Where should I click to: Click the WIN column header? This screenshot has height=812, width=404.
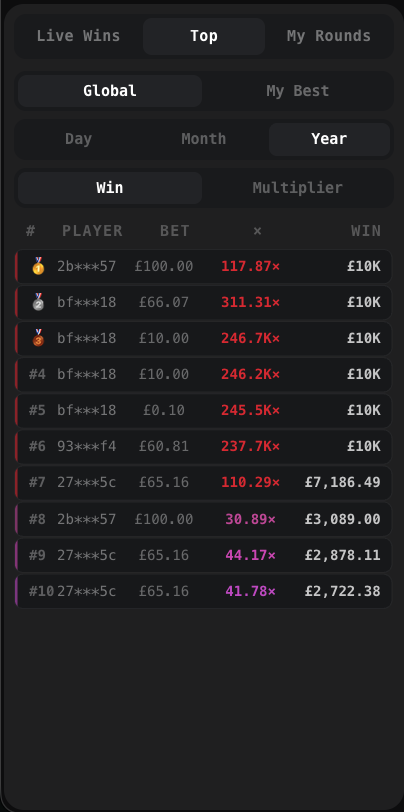point(366,231)
